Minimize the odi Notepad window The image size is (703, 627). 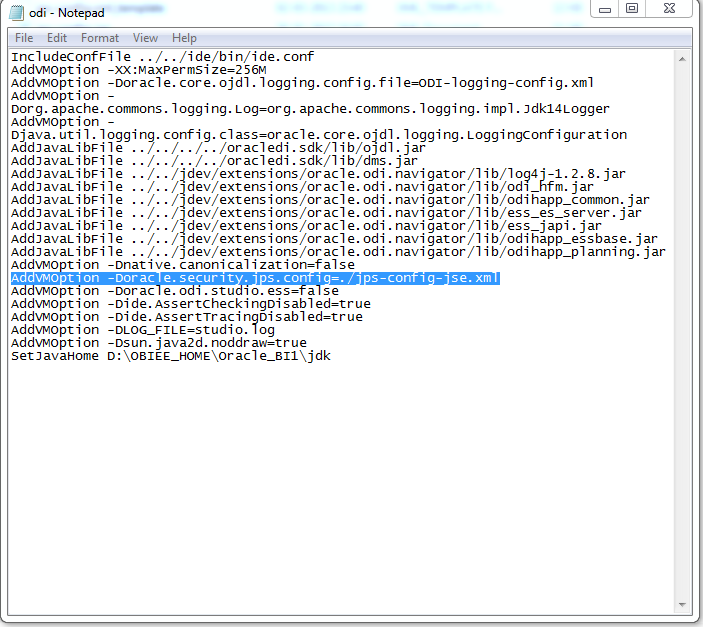pos(605,9)
